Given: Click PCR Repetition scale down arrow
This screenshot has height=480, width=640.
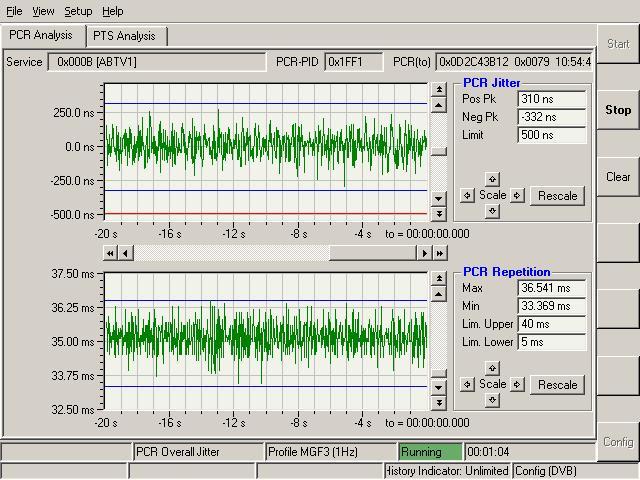Looking at the screenshot, I should pos(491,400).
